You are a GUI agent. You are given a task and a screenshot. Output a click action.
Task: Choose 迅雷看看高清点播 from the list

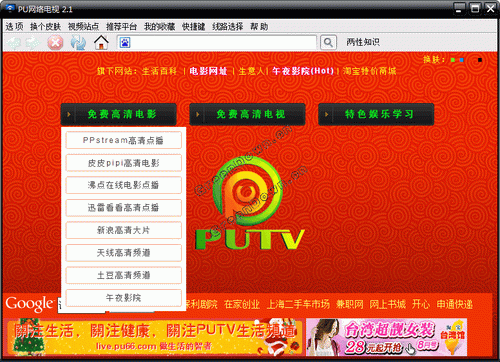click(x=123, y=208)
